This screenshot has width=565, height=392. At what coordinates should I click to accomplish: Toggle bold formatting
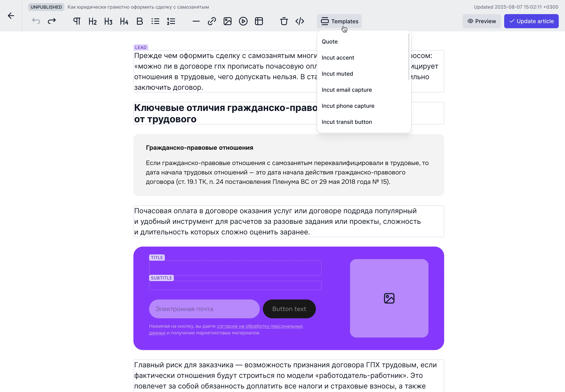point(140,21)
